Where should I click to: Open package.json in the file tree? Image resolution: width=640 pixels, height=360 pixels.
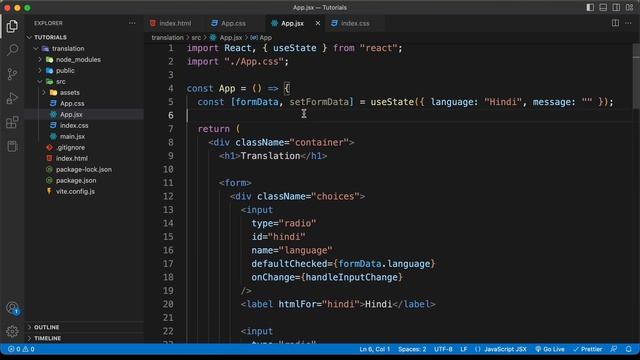[84, 180]
